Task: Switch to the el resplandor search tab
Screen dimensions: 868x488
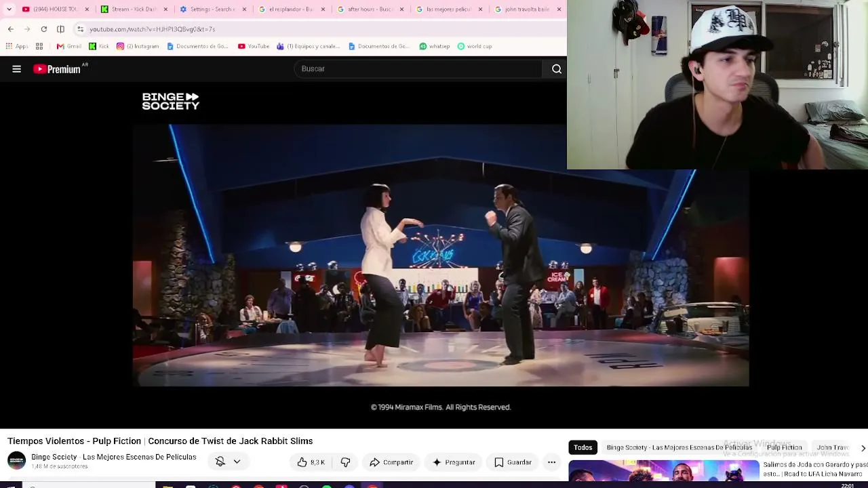Action: point(291,9)
